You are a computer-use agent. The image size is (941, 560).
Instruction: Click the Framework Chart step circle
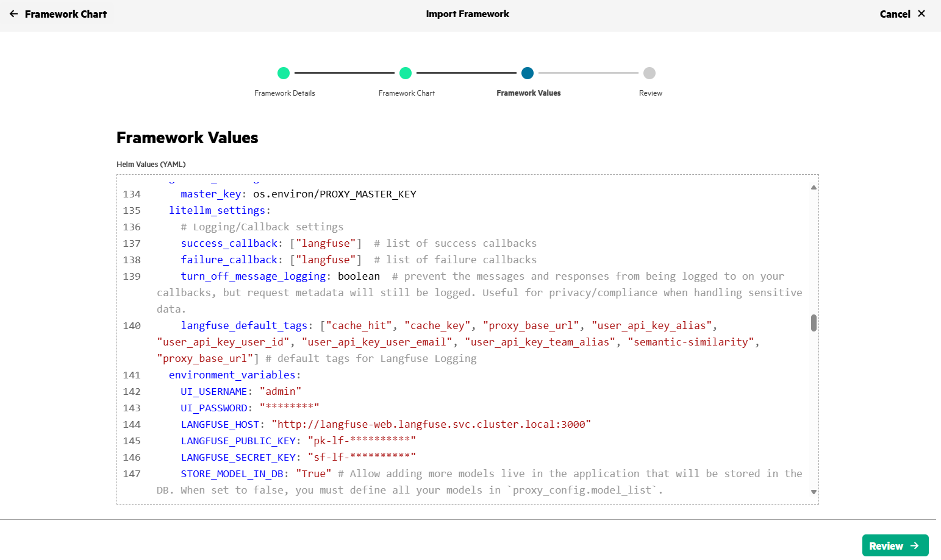click(x=406, y=73)
